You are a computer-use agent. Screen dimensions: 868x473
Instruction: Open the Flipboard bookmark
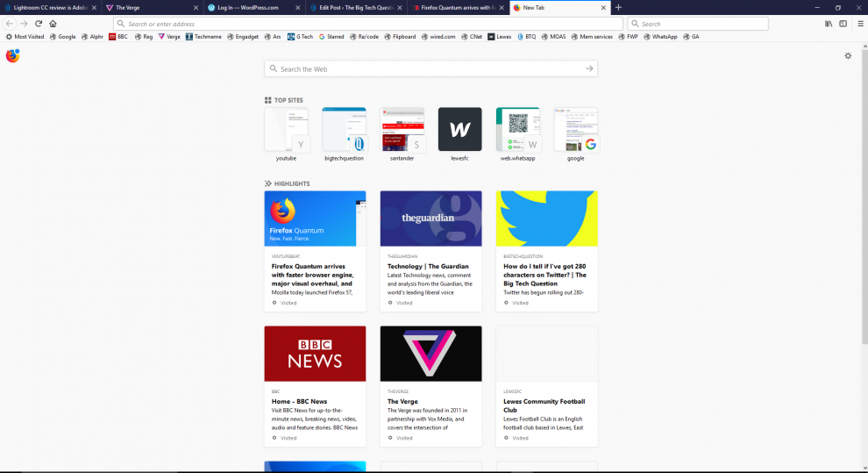400,37
